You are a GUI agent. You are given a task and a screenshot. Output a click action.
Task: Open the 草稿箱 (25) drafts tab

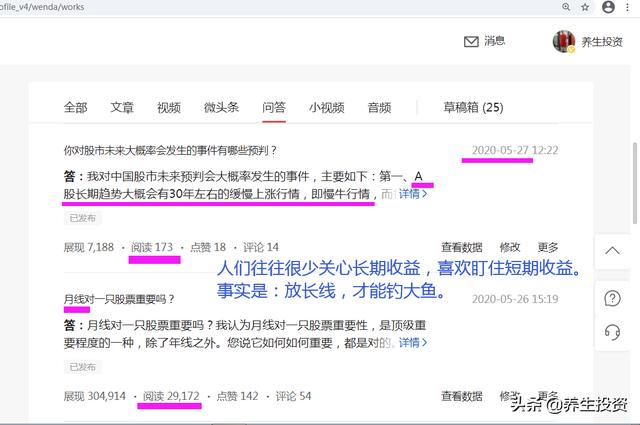pyautogui.click(x=473, y=108)
